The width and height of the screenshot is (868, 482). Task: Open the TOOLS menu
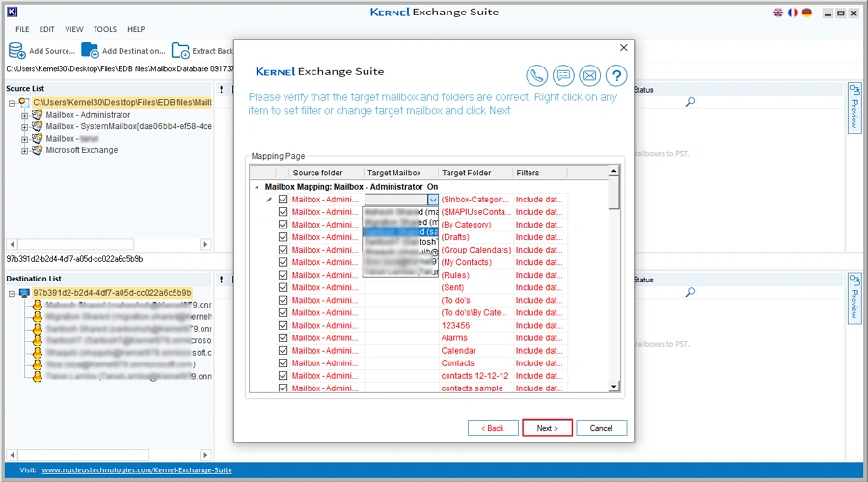(x=104, y=30)
